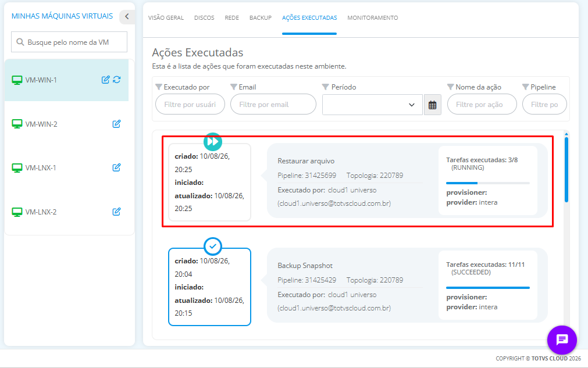Click Tarefas executadas: 3/8 (RUNNING) text
Viewport: 588px width, 368px height.
tap(482, 163)
